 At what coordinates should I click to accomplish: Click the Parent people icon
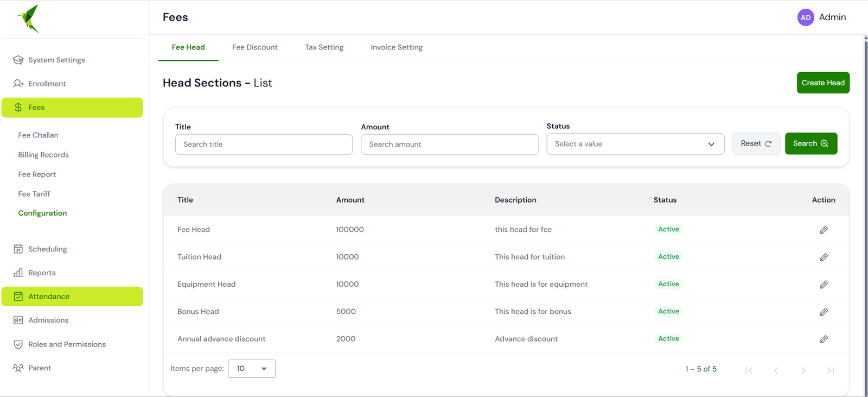click(18, 368)
